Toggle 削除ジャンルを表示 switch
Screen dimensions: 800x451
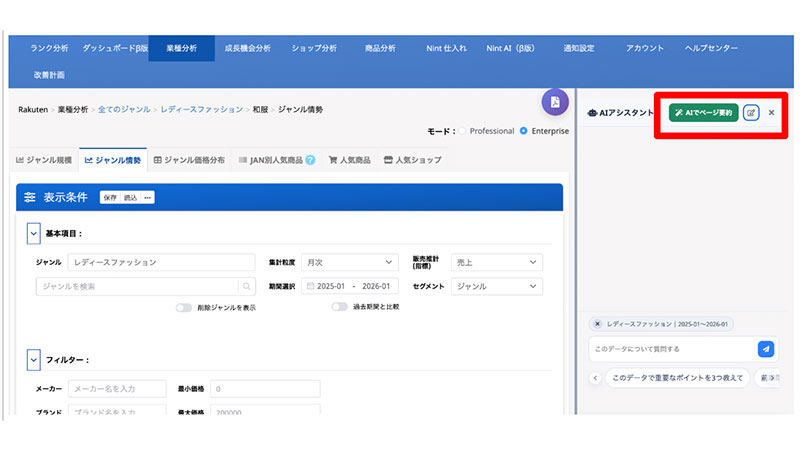(x=184, y=308)
